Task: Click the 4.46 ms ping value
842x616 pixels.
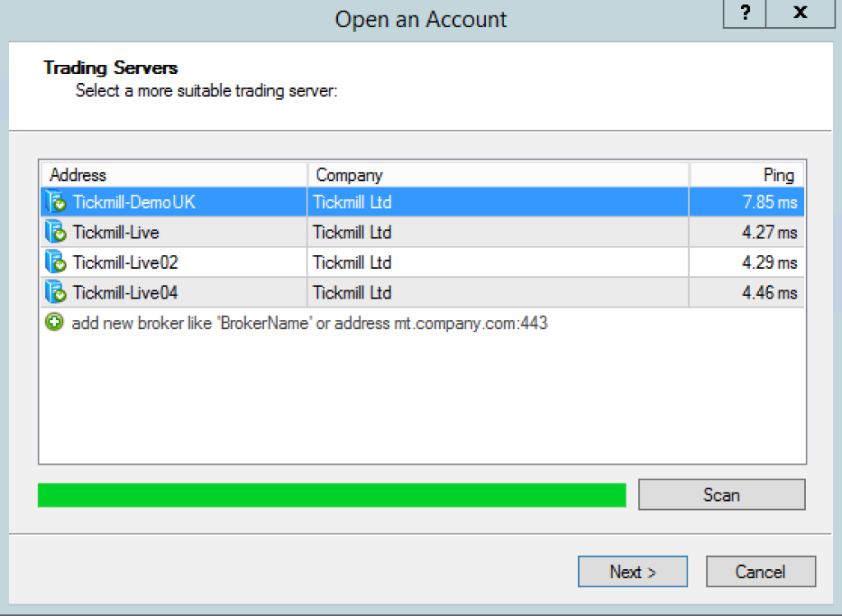Action: coord(770,293)
